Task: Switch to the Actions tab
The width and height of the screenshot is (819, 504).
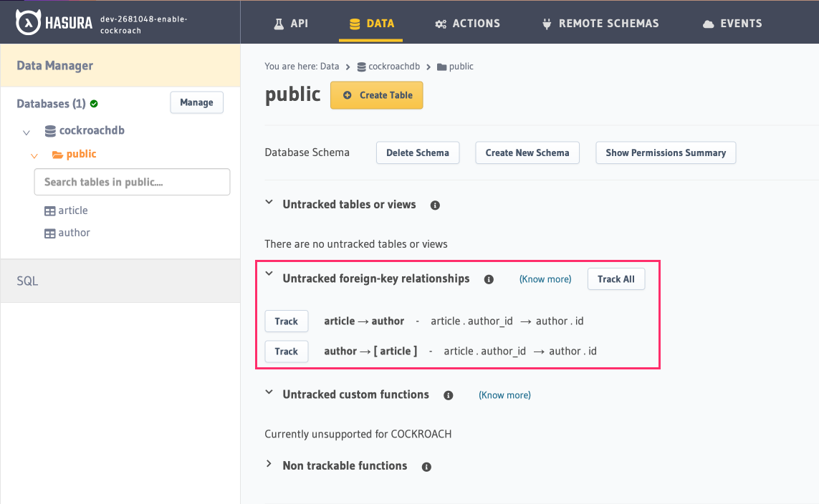Action: (x=467, y=24)
